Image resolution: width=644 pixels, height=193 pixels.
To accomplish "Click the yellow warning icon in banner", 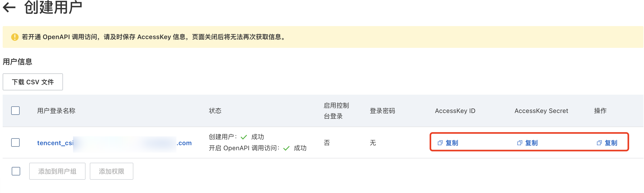I will pyautogui.click(x=15, y=37).
